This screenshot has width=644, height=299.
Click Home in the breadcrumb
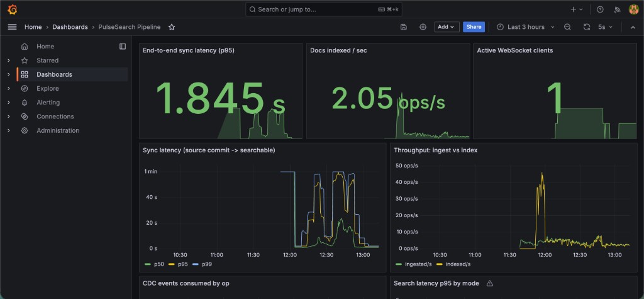[x=33, y=26]
